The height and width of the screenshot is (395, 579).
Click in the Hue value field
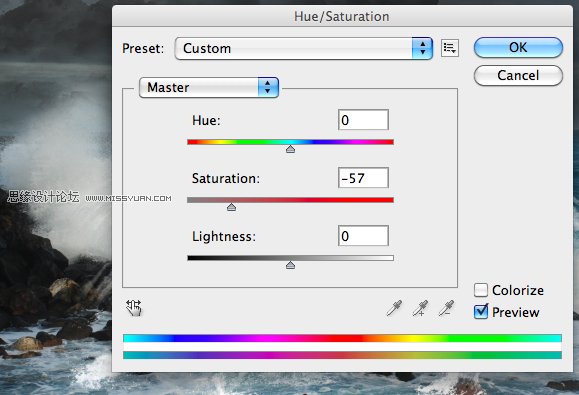click(363, 120)
